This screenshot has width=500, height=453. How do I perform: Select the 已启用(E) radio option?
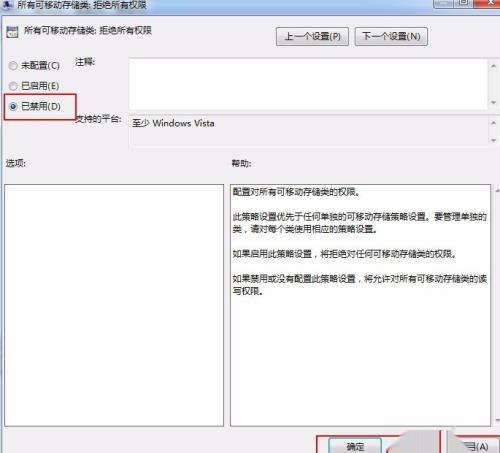tap(34, 86)
